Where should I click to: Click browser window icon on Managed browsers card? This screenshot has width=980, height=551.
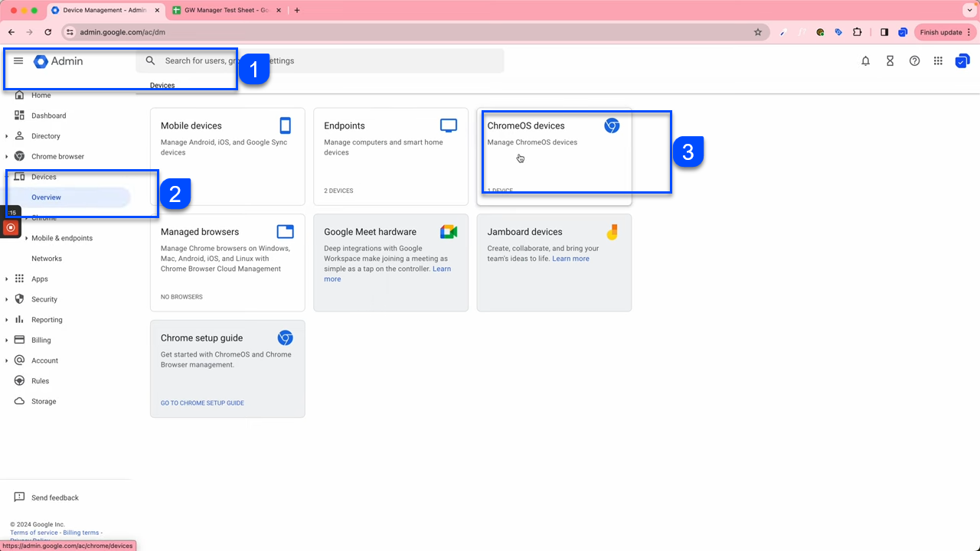point(286,232)
